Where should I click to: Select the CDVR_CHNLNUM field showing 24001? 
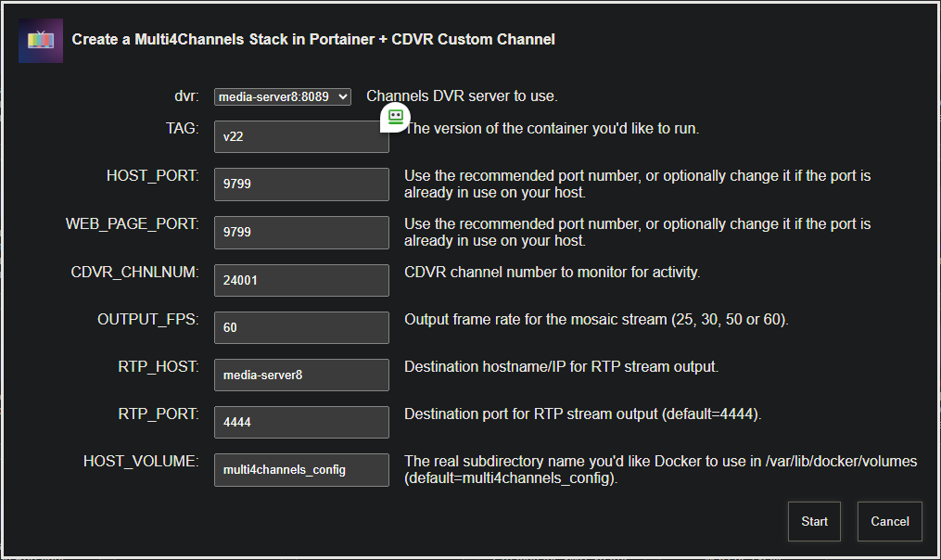pyautogui.click(x=300, y=280)
